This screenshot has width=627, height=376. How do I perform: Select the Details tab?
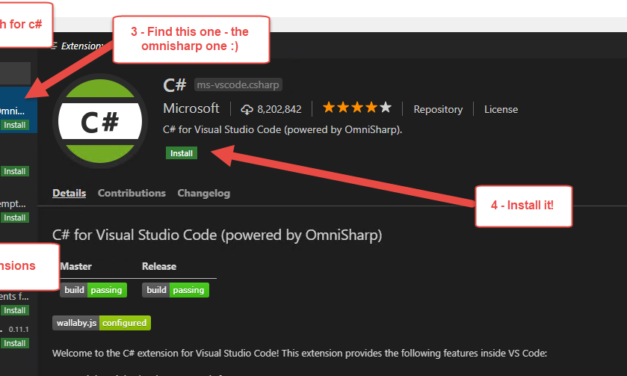pyautogui.click(x=69, y=193)
